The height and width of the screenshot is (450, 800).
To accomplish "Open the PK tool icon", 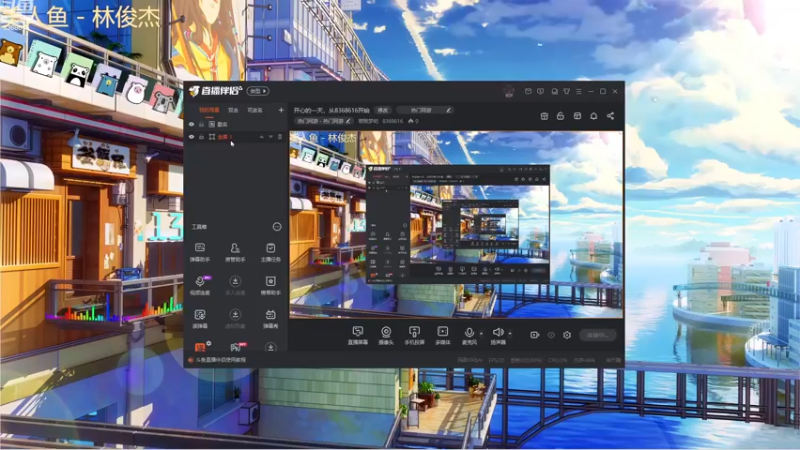I will coord(235,347).
